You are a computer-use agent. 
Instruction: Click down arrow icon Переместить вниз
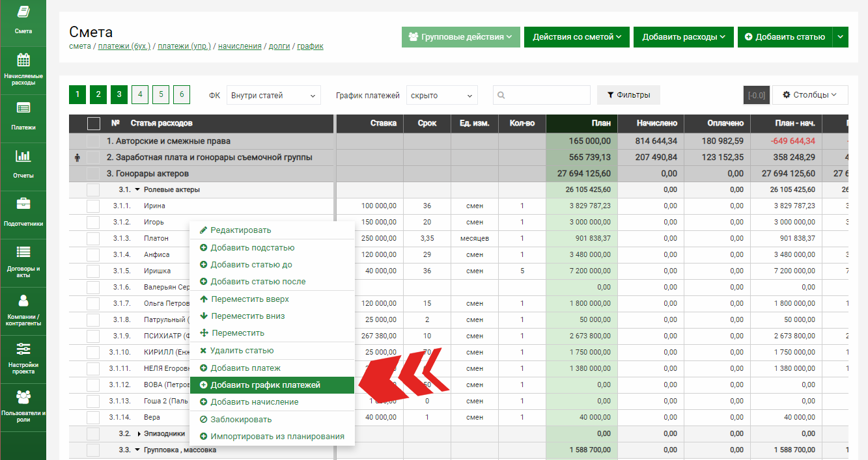click(204, 316)
